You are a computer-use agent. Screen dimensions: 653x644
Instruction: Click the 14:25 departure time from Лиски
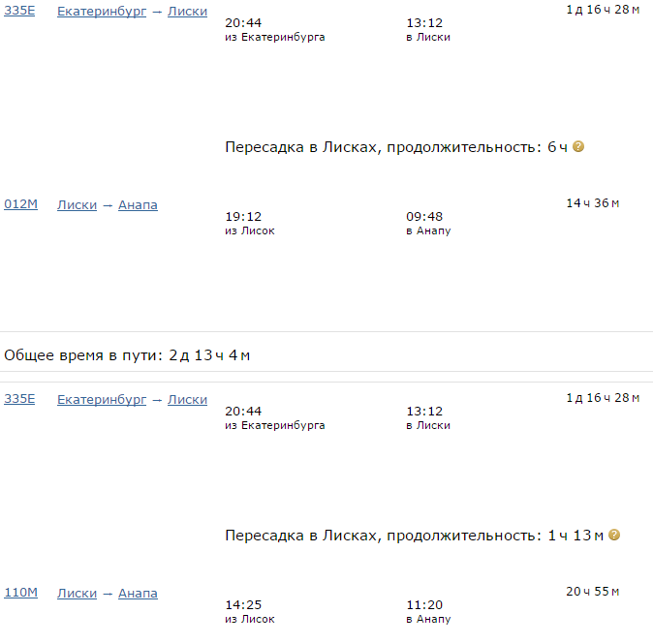click(243, 605)
